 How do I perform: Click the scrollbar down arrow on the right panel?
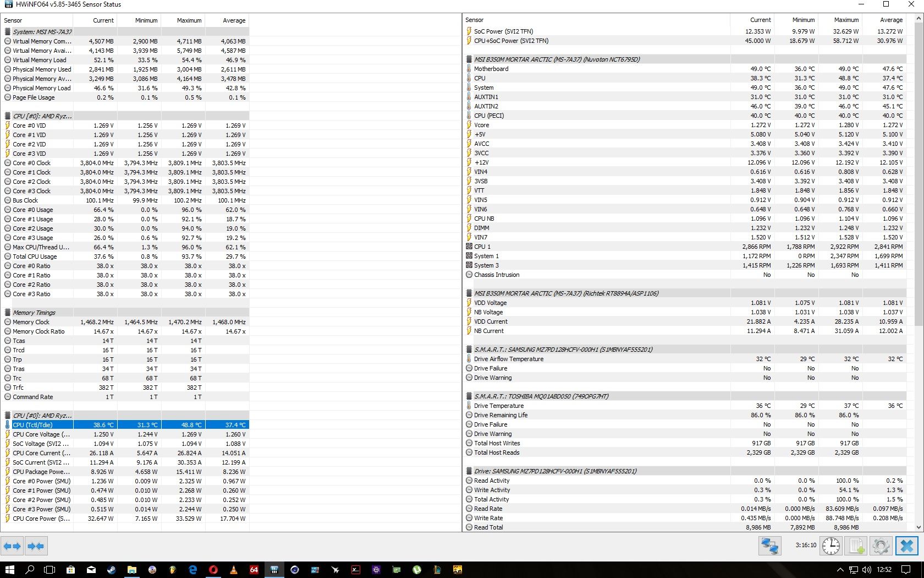click(x=919, y=527)
